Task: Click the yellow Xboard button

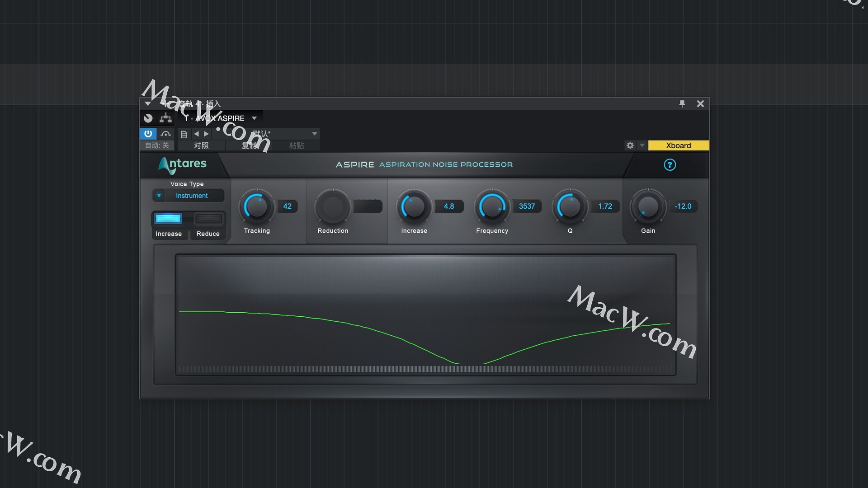Action: coord(679,145)
